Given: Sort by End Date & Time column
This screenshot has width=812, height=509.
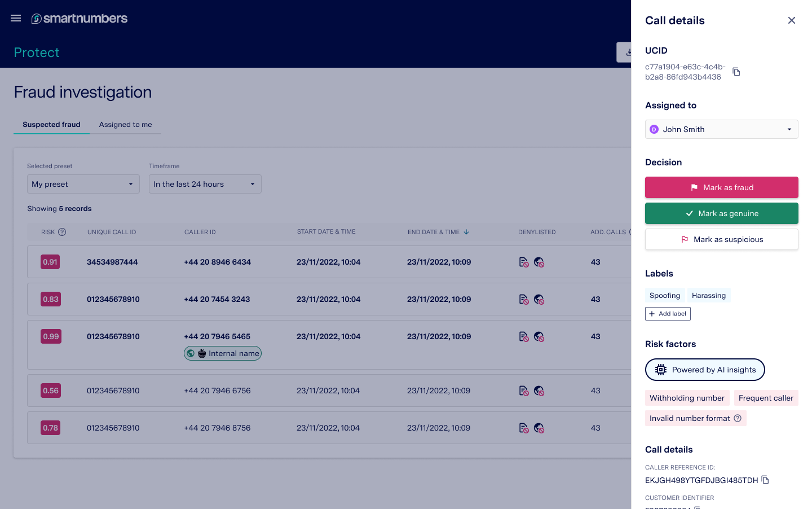Looking at the screenshot, I should pos(438,232).
